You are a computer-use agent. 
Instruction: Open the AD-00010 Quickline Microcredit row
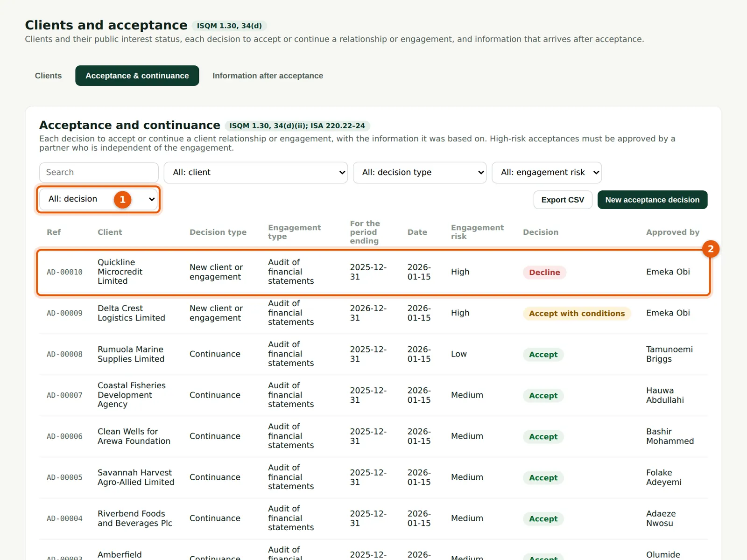pos(373,273)
